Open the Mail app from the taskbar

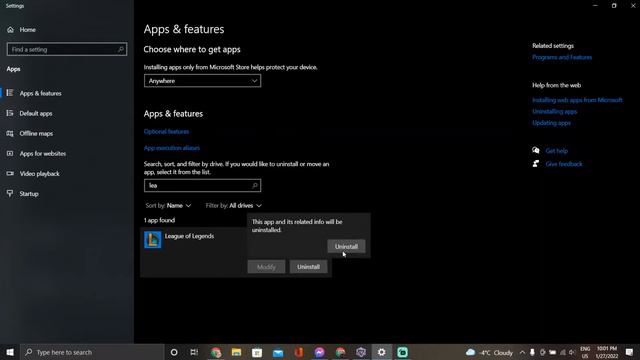[x=278, y=352]
